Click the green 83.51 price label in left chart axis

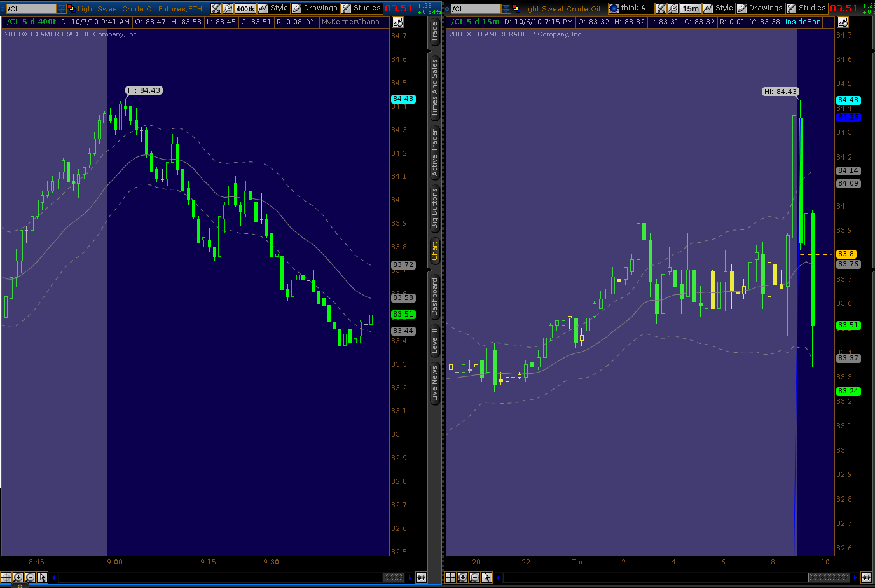click(403, 314)
